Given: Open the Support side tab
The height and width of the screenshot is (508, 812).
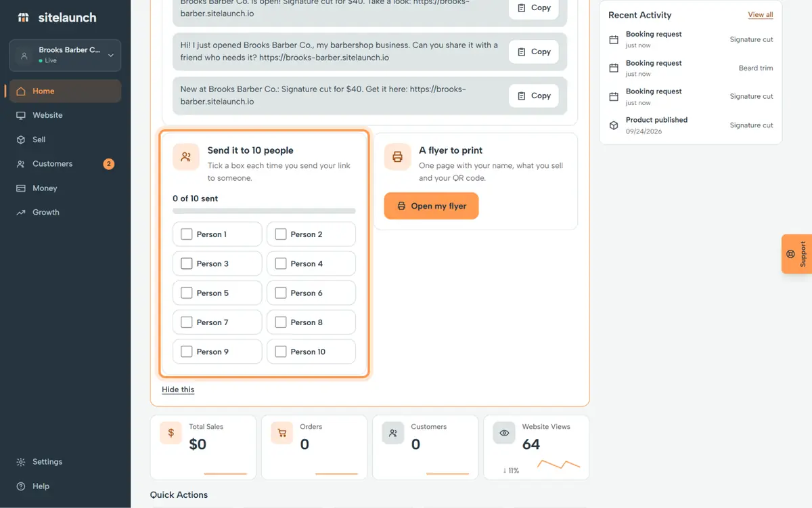Looking at the screenshot, I should pos(797,254).
